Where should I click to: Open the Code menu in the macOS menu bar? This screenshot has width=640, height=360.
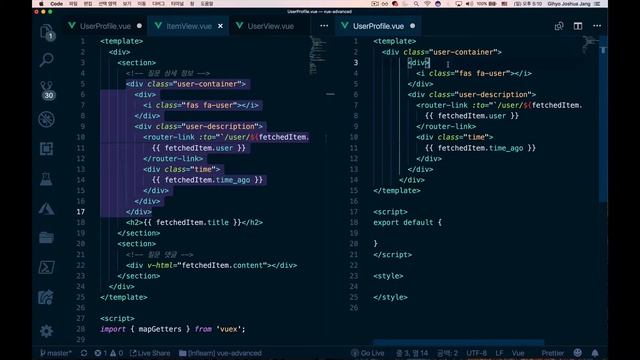[56, 4]
